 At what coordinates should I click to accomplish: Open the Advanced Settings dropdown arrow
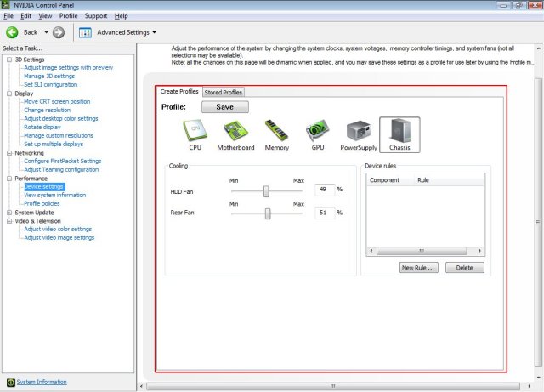(x=155, y=32)
